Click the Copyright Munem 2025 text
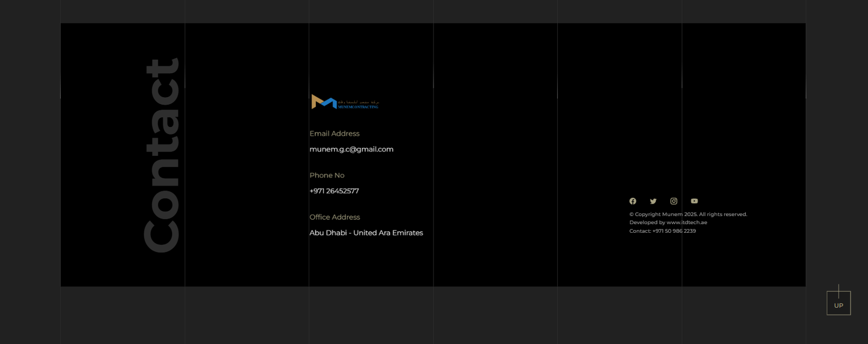 pos(688,214)
